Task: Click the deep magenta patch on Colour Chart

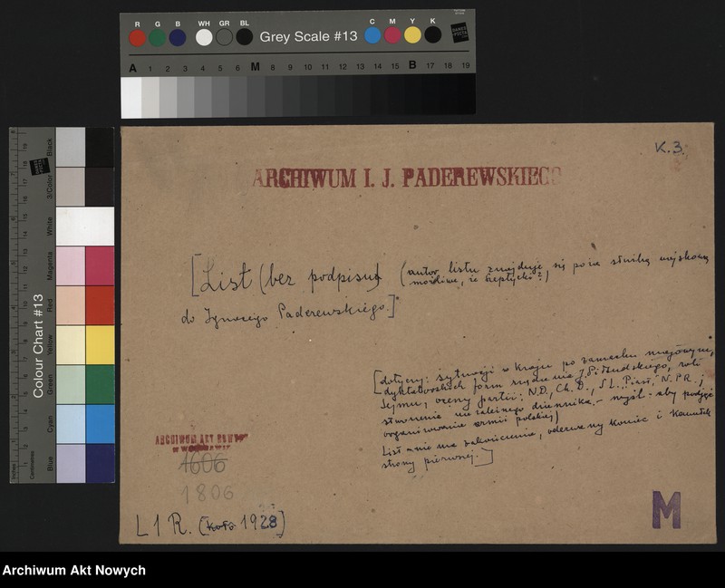Action: coord(100,265)
